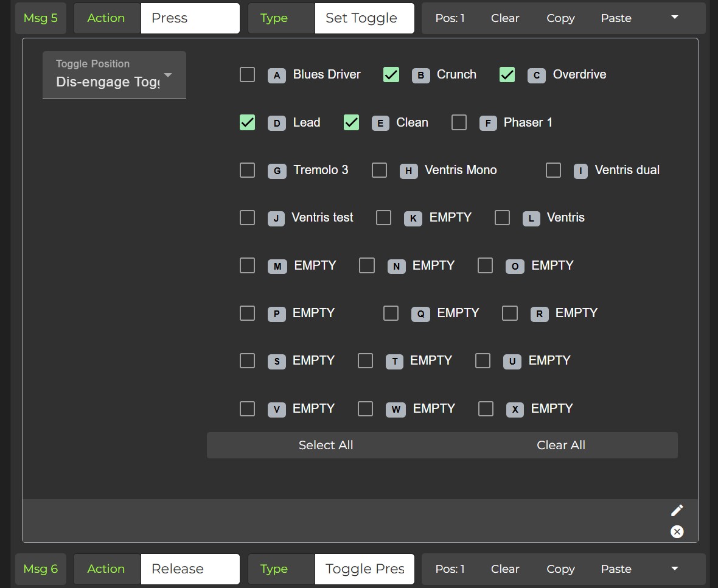Open the Toggle Position dropdown
The image size is (718, 588).
[114, 75]
